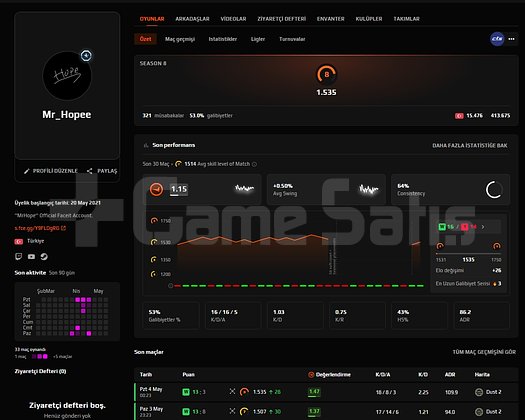Expand win/loss streak chevron arrow
The image size is (525, 420).
[x=483, y=227]
